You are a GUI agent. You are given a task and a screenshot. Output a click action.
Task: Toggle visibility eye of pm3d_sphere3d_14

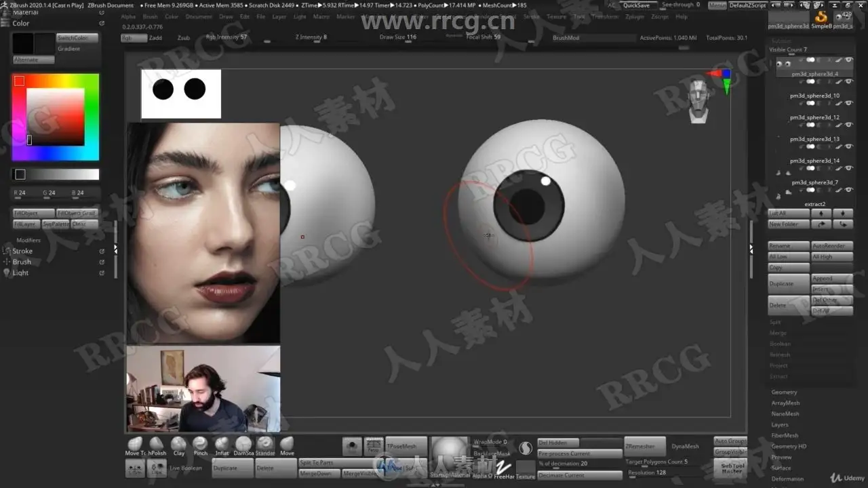tap(848, 146)
